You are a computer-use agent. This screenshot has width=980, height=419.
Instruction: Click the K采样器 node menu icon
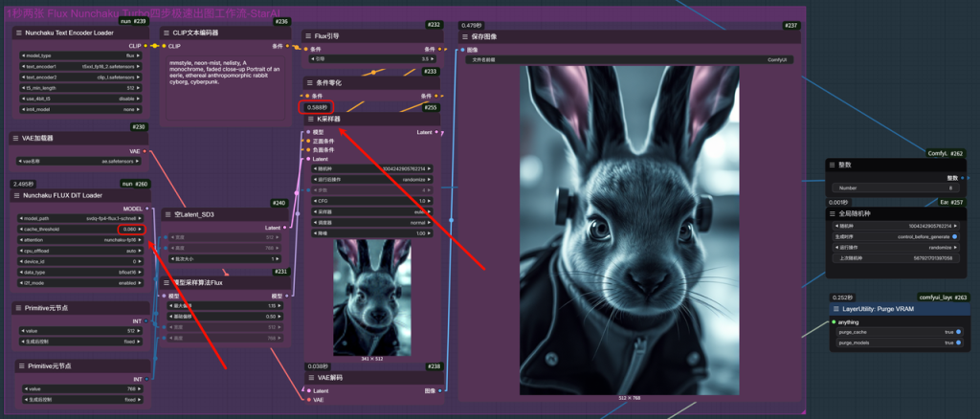pos(310,120)
